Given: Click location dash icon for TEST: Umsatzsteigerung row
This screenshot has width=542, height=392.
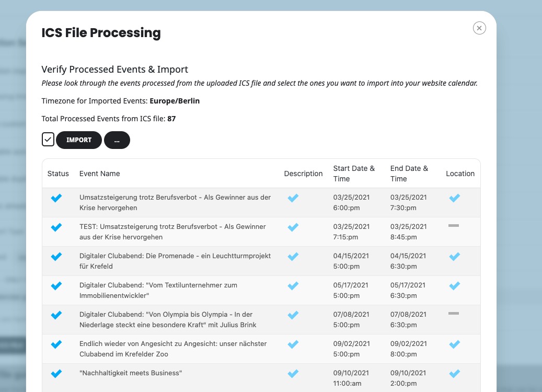Looking at the screenshot, I should coord(454,226).
